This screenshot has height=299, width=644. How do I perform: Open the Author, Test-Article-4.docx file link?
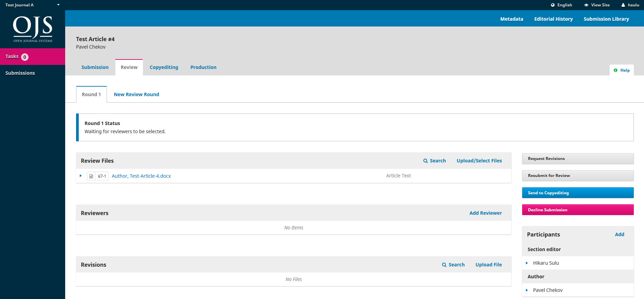[141, 176]
